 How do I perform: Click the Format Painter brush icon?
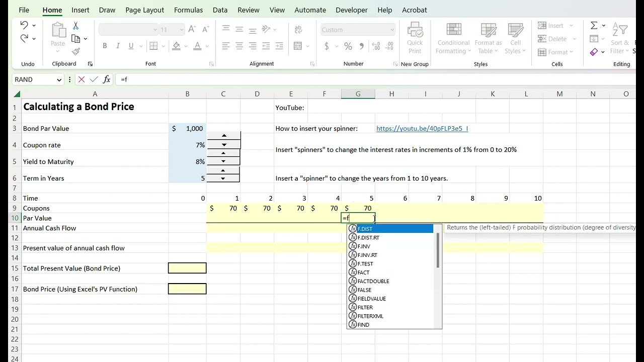pyautogui.click(x=75, y=52)
